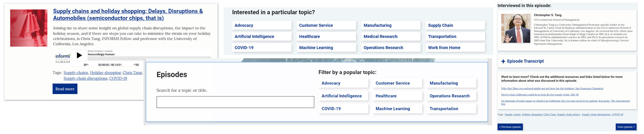Open the supply chains holiday shopping episode title
This screenshot has height=134, width=644.
point(128,14)
